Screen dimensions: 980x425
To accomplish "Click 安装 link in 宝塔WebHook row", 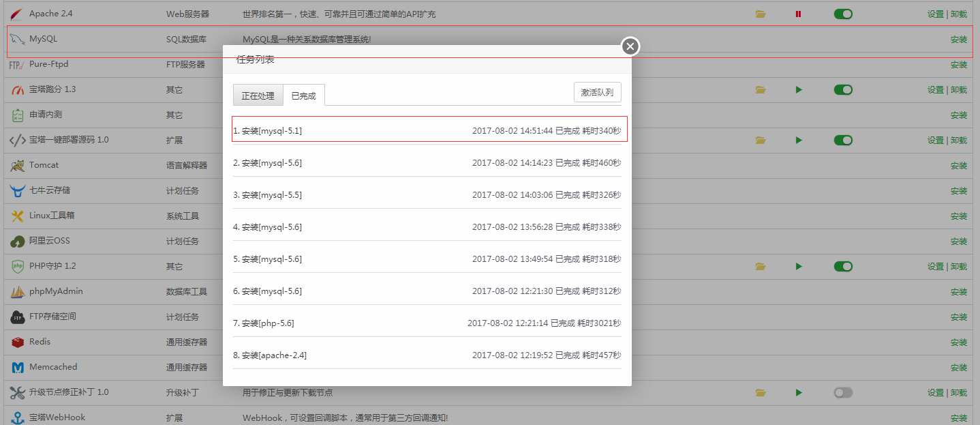I will (x=959, y=418).
